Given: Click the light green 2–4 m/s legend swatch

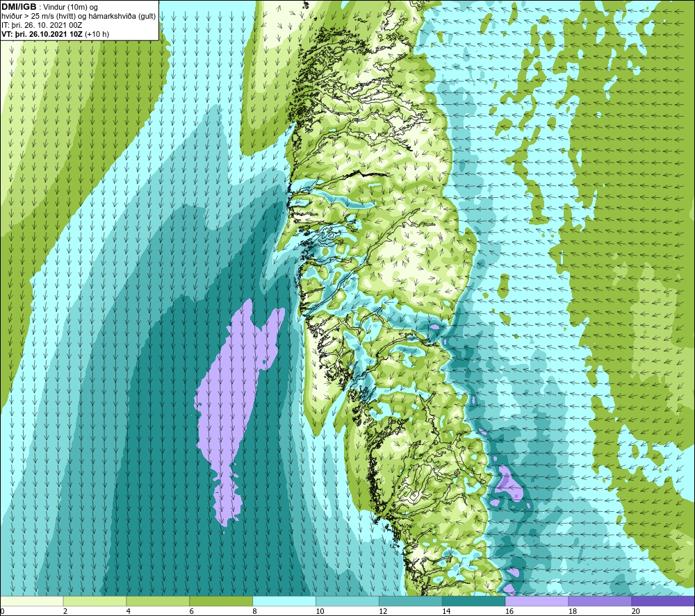Looking at the screenshot, I should [x=95, y=601].
